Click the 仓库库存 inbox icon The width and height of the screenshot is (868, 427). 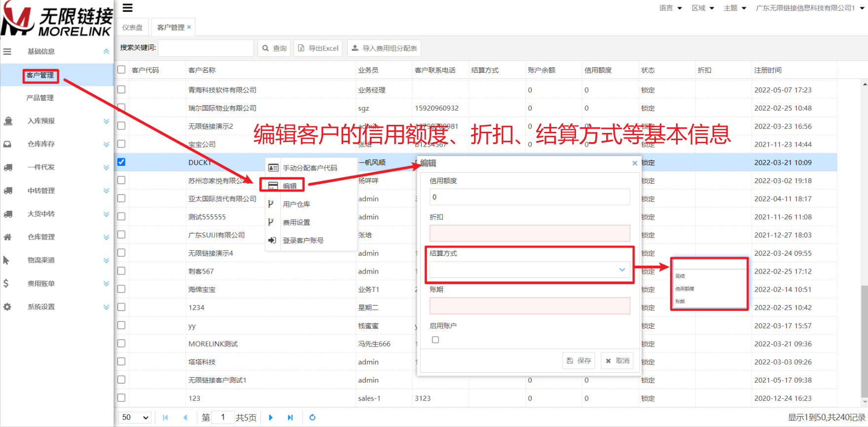pyautogui.click(x=7, y=144)
